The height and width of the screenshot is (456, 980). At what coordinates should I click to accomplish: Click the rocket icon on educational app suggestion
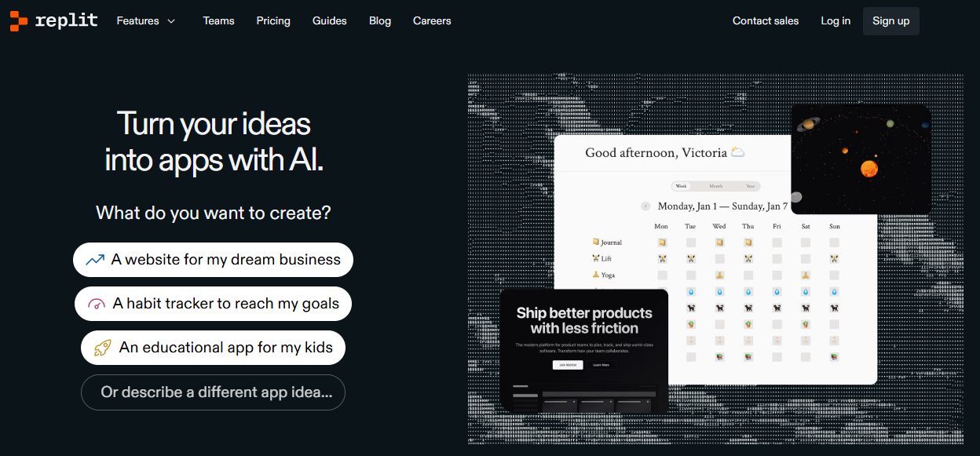coord(103,348)
